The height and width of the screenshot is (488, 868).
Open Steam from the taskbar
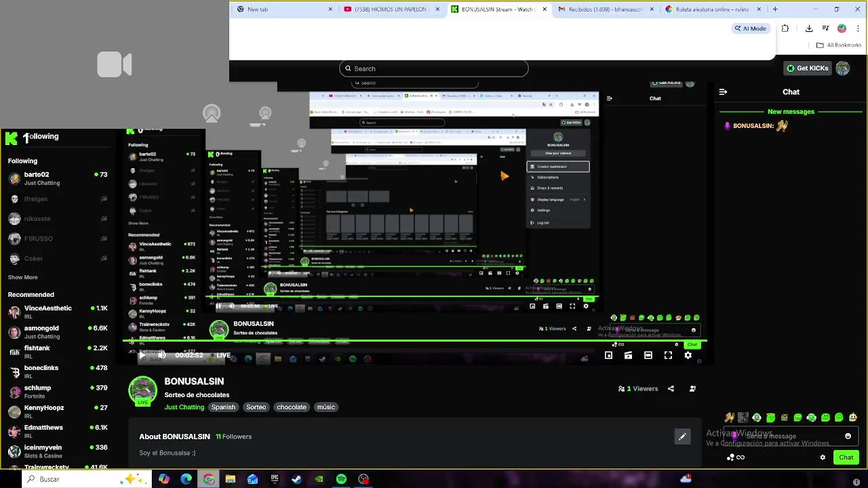296,479
